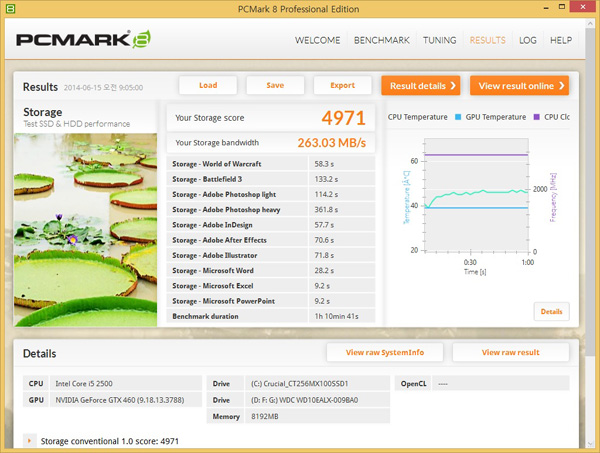Click Storage - Battlefield 3 row
The height and width of the screenshot is (453, 600).
(x=271, y=179)
